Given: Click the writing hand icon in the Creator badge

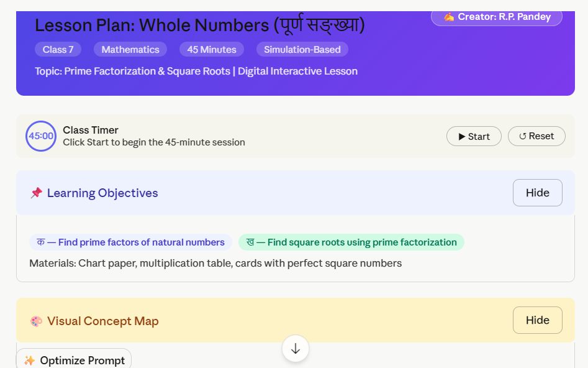Looking at the screenshot, I should 448,17.
